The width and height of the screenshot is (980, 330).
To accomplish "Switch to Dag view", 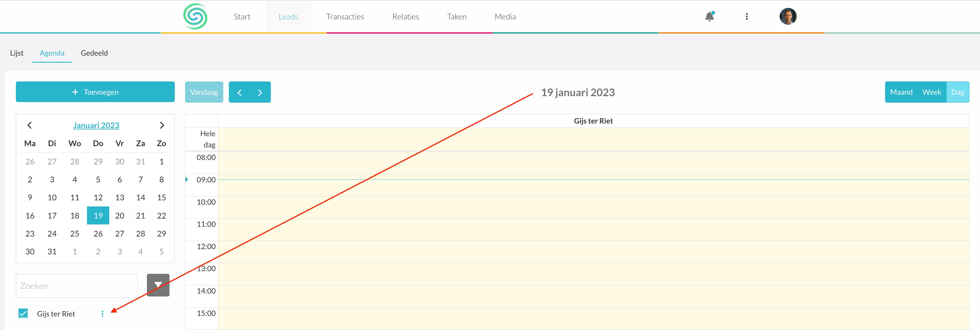I will tap(958, 92).
